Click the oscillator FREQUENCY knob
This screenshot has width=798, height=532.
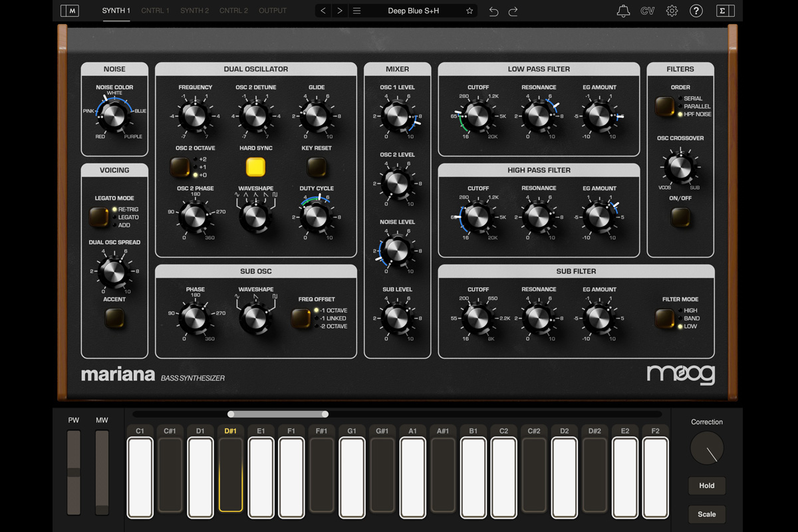pyautogui.click(x=196, y=116)
